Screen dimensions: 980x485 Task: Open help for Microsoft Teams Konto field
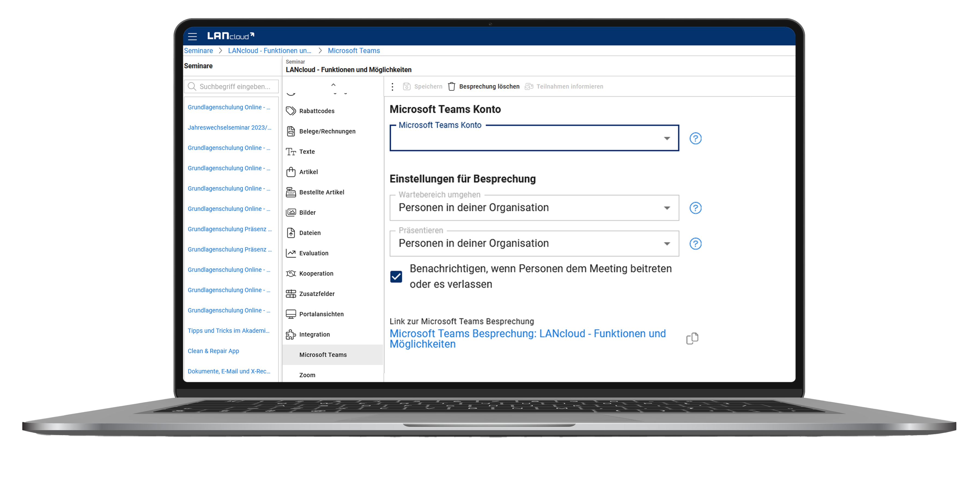[x=695, y=138]
